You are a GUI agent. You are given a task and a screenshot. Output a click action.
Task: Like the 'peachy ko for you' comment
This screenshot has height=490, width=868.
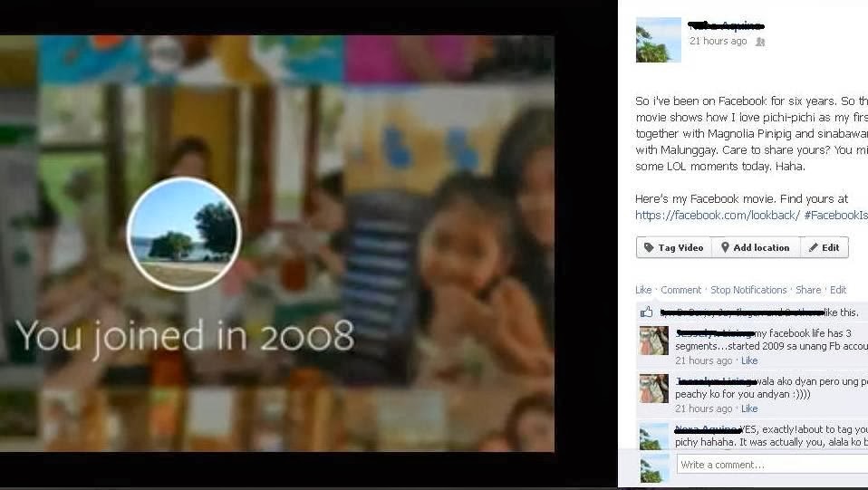click(x=749, y=408)
